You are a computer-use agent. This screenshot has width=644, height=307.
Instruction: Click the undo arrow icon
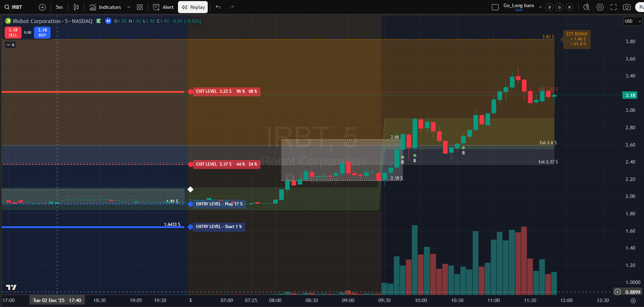coord(218,7)
